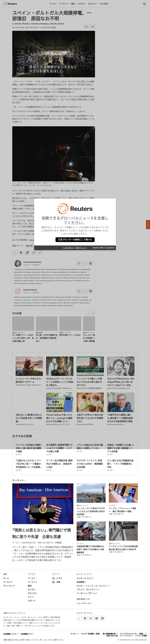Advance the 次の記事 carousel with right arrow

(x=93, y=313)
